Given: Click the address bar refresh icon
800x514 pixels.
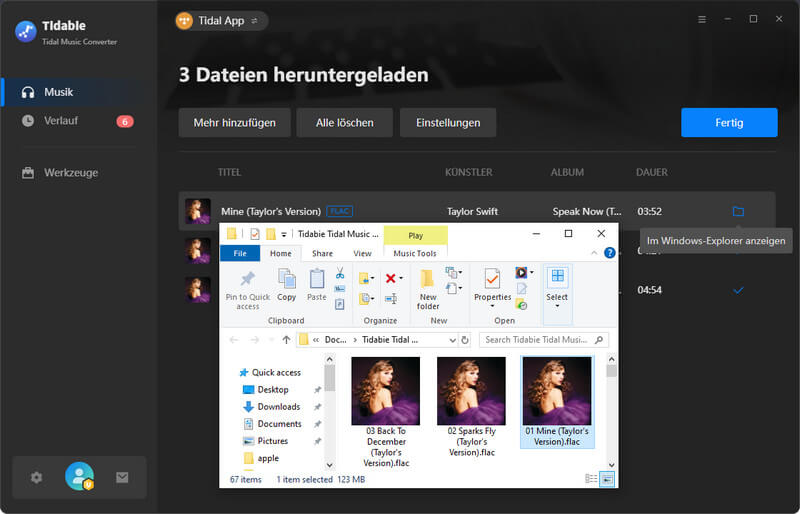Looking at the screenshot, I should click(x=465, y=340).
